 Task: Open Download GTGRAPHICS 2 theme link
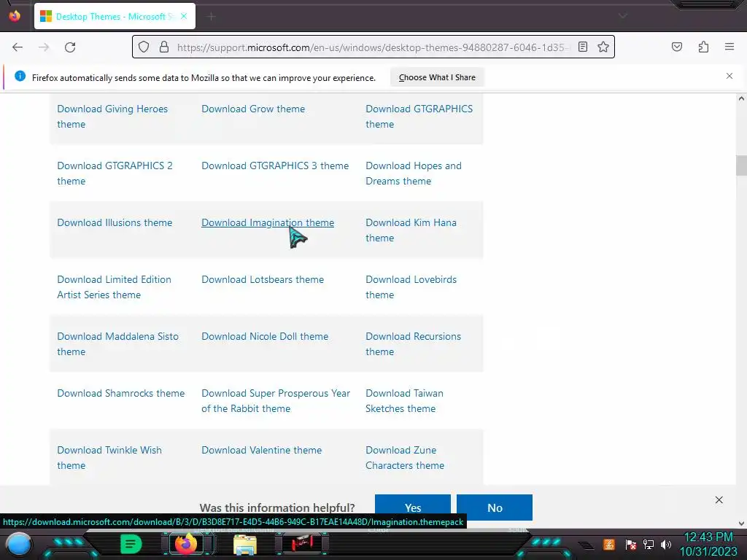click(115, 174)
